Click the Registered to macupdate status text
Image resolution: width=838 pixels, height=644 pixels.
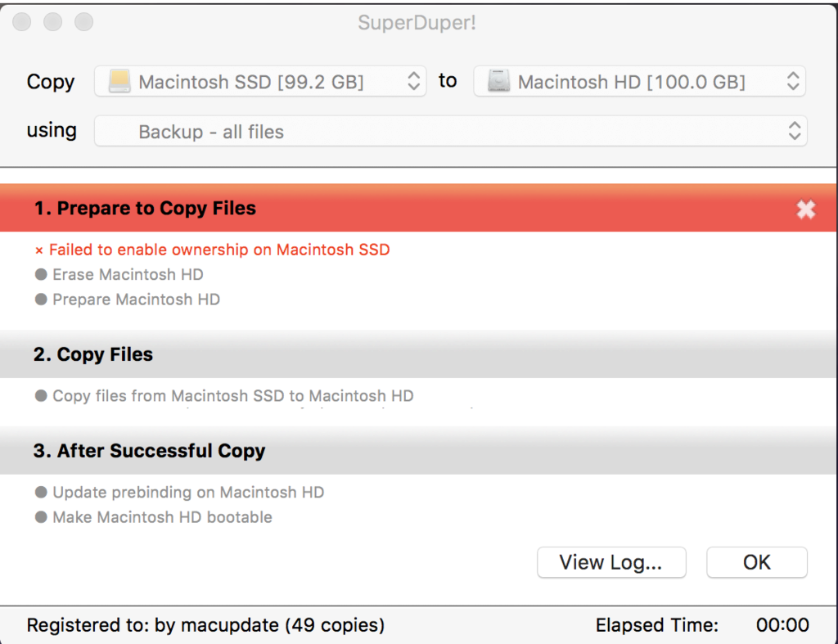[205, 625]
